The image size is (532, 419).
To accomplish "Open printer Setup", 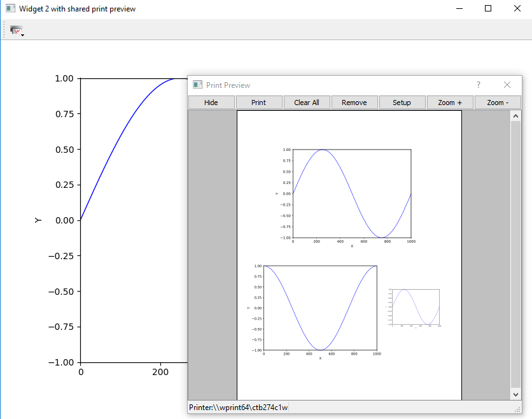I will (x=402, y=103).
